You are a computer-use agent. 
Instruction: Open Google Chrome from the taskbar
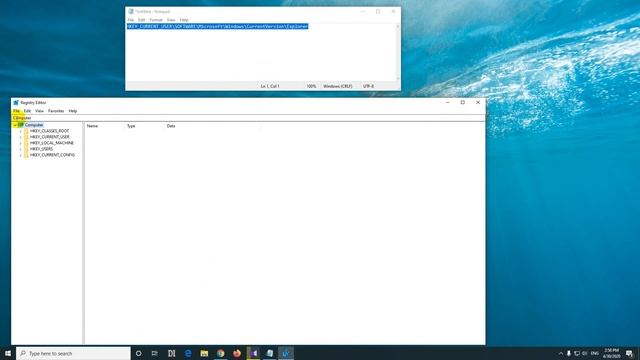pyautogui.click(x=221, y=353)
